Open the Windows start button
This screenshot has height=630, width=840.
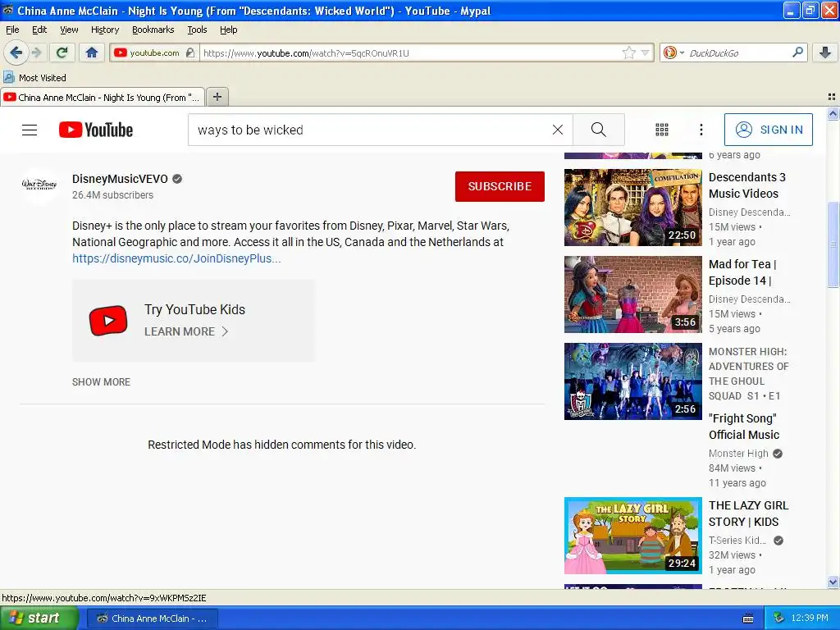(39, 619)
